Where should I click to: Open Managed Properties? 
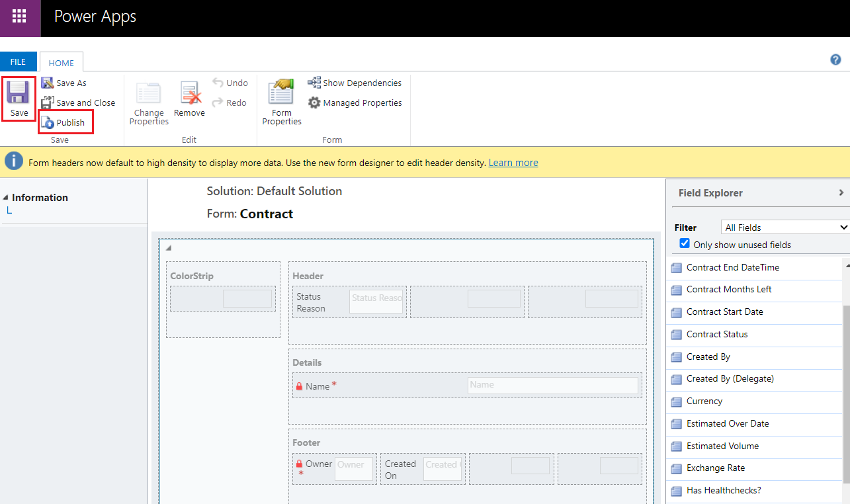(x=355, y=103)
